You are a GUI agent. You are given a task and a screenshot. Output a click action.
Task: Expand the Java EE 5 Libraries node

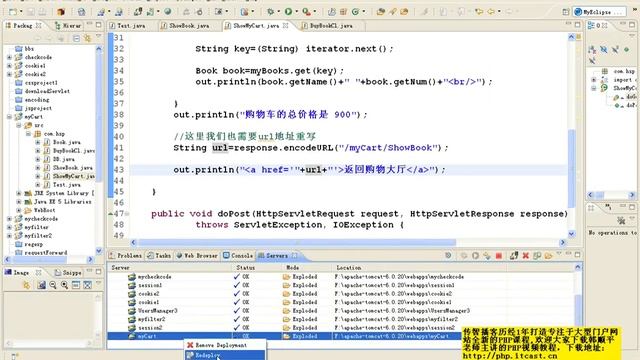[19, 202]
